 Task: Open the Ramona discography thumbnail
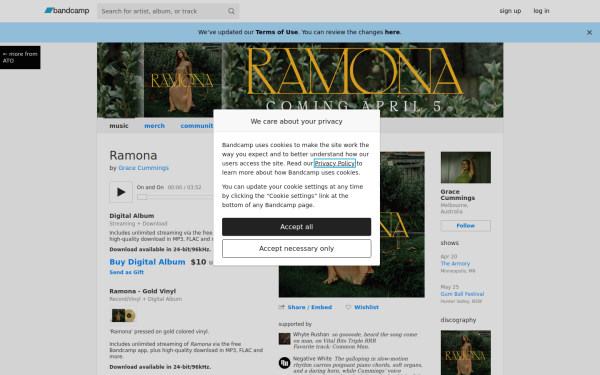pos(466,353)
